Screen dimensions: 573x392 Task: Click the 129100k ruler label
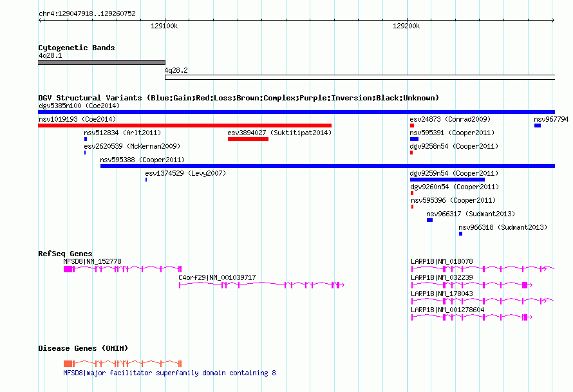(x=164, y=26)
